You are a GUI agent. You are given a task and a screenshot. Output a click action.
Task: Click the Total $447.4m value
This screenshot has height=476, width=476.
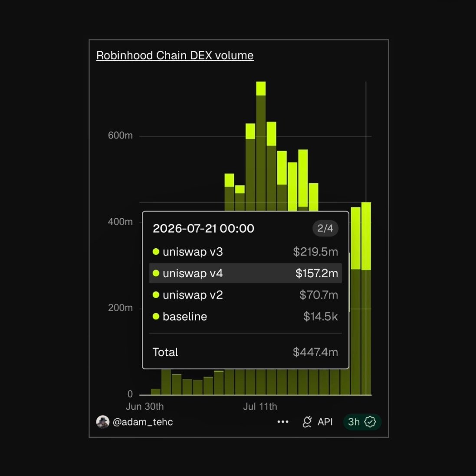coord(315,352)
